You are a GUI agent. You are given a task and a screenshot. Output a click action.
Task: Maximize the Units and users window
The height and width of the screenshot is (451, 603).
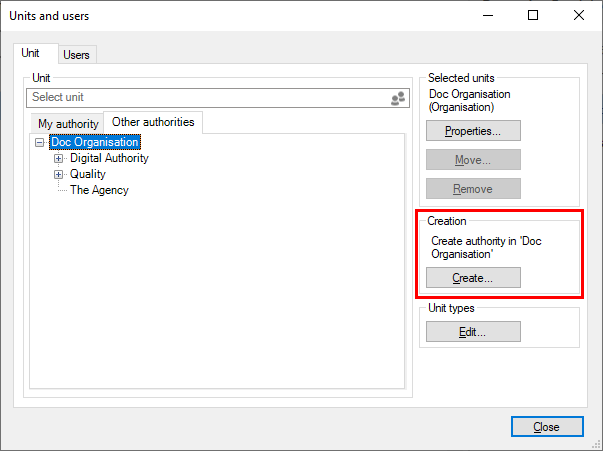533,15
